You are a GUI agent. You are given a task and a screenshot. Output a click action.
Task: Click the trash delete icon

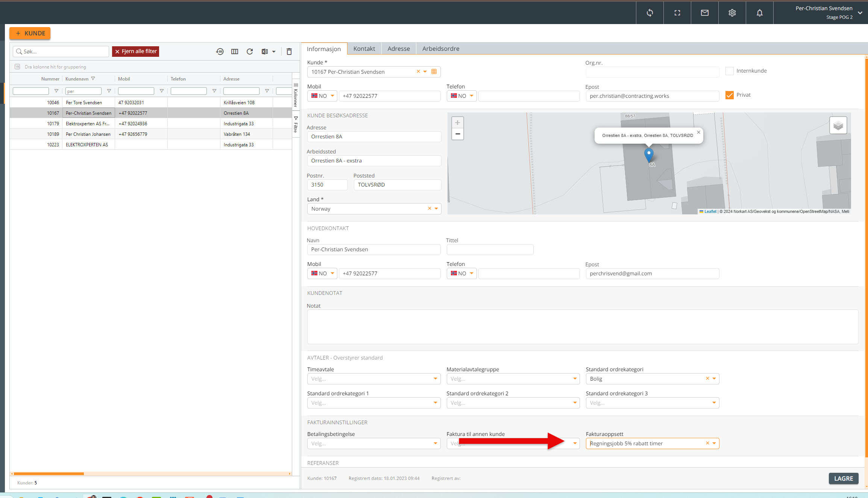click(x=289, y=52)
